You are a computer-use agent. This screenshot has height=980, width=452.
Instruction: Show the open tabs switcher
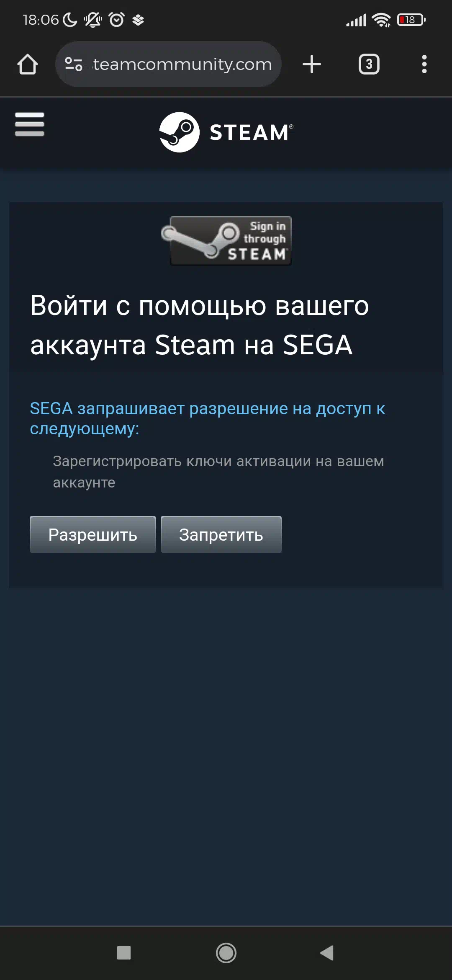click(x=369, y=64)
